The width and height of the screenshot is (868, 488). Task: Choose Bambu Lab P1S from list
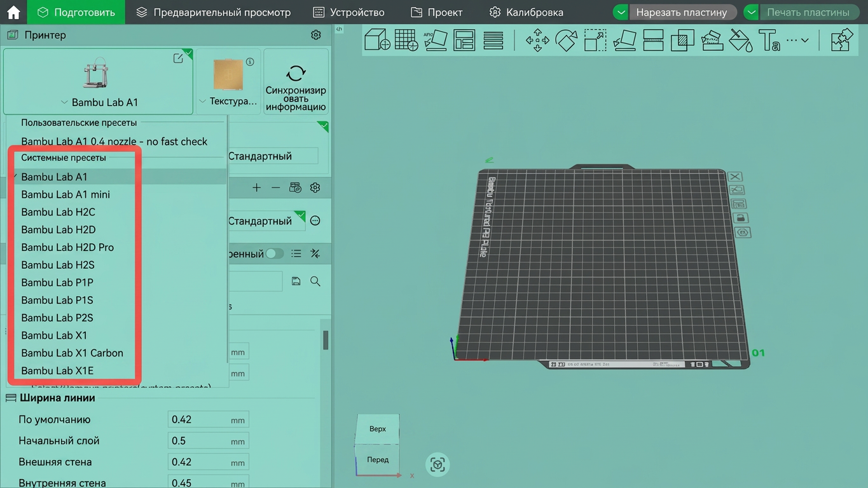coord(57,300)
